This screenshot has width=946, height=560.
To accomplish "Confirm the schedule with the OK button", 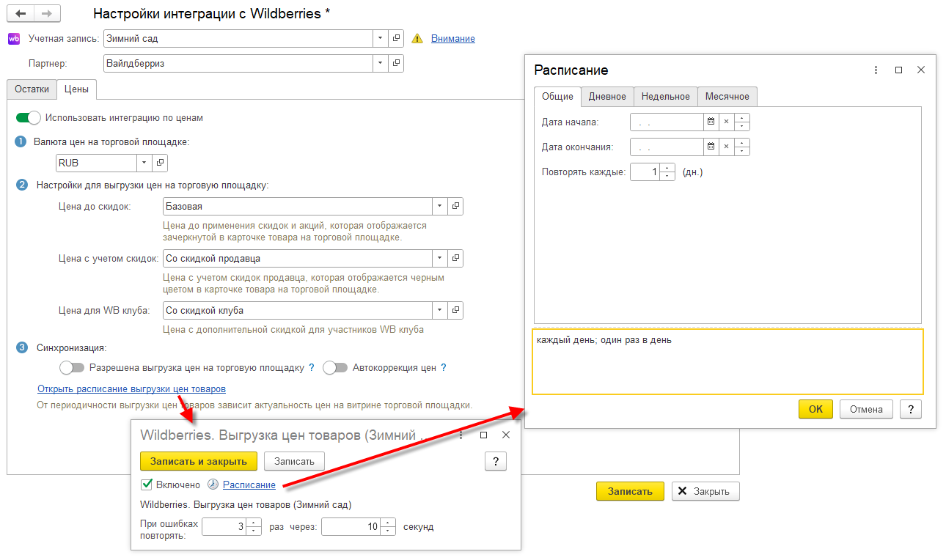I will (815, 409).
